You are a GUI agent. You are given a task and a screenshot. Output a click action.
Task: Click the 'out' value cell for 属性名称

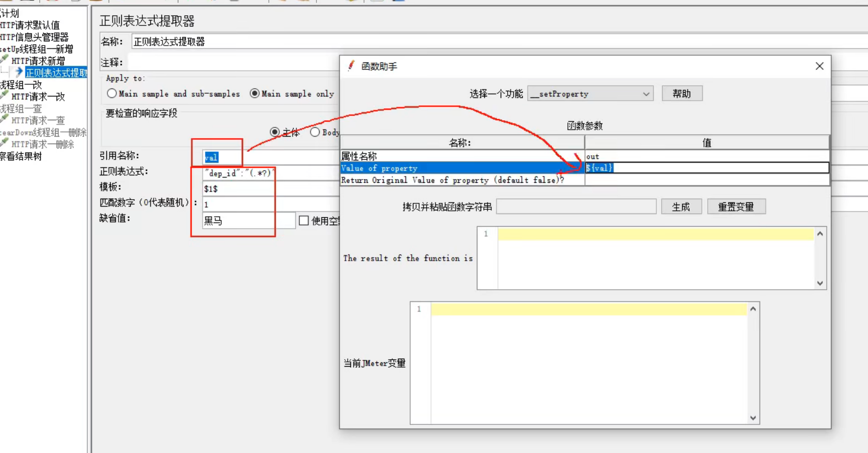707,156
